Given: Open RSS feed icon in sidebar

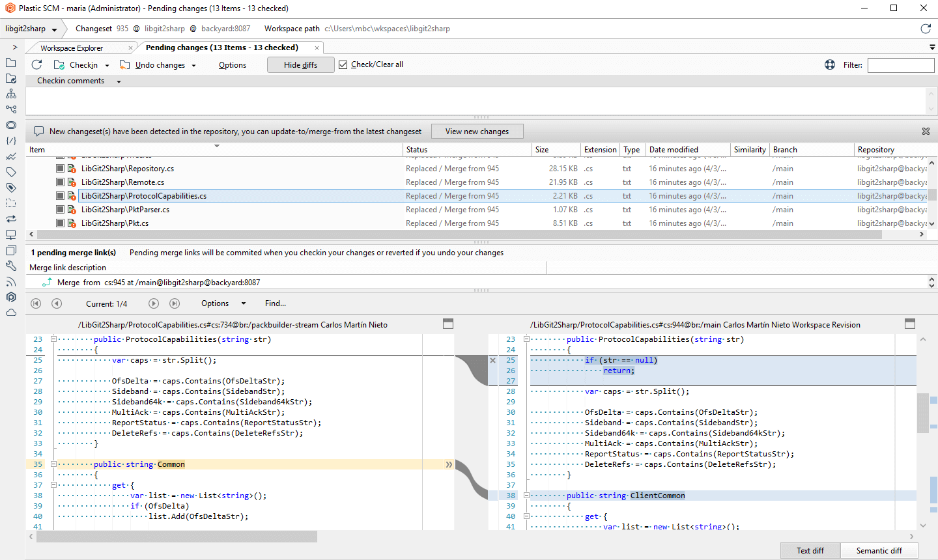Looking at the screenshot, I should pos(11,281).
